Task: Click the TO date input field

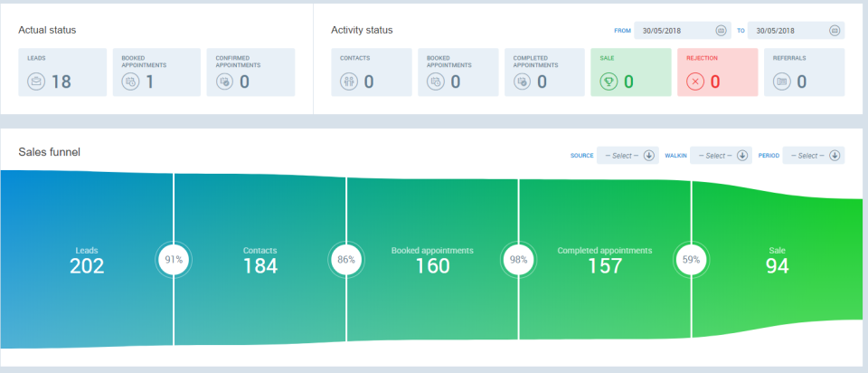Action: pyautogui.click(x=787, y=31)
